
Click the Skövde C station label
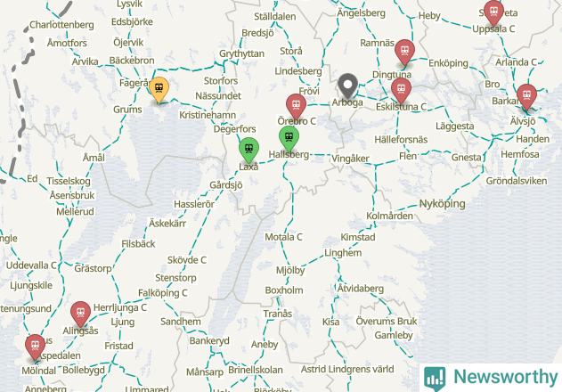(x=187, y=260)
